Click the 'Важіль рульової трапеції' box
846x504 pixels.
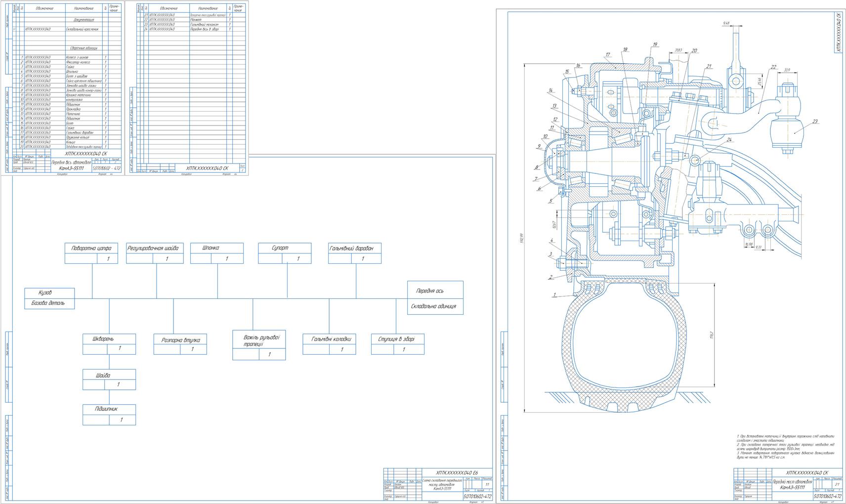pyautogui.click(x=259, y=345)
